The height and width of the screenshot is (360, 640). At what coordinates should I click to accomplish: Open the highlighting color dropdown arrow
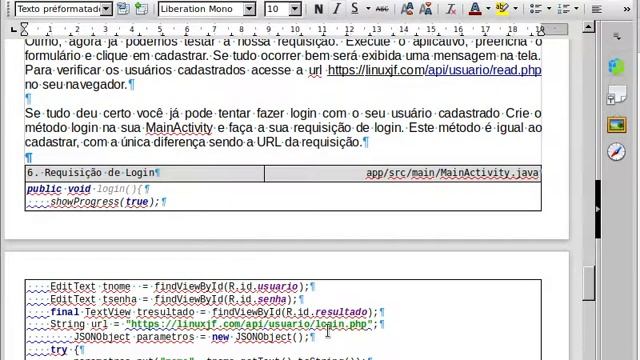point(516,9)
